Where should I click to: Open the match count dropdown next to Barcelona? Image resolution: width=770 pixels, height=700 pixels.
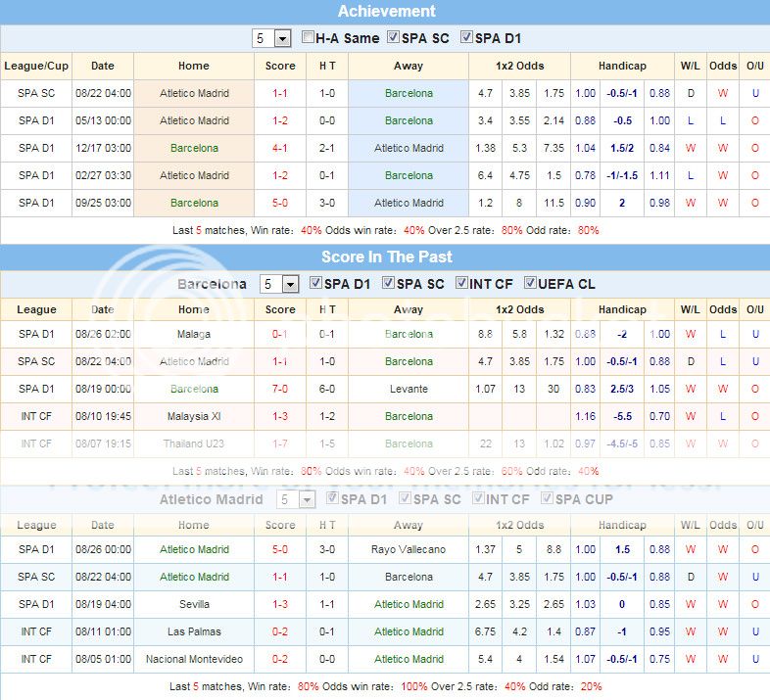(x=278, y=284)
